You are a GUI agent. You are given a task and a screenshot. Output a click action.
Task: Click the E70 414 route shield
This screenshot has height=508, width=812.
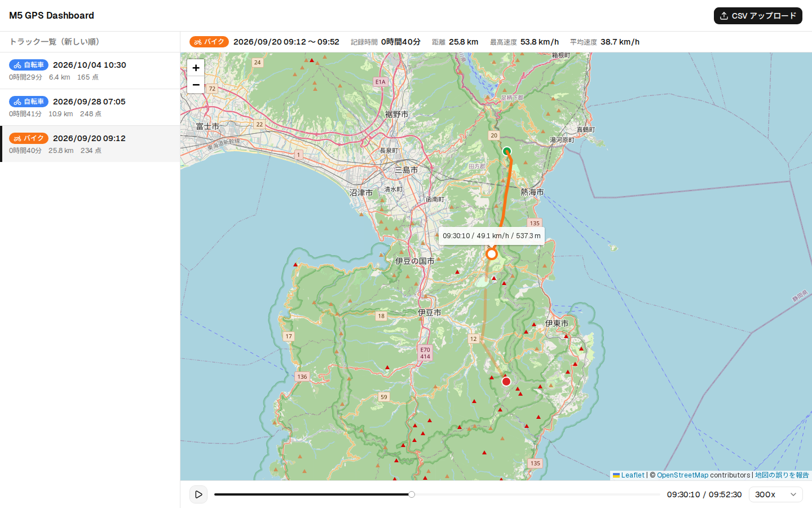pos(425,353)
